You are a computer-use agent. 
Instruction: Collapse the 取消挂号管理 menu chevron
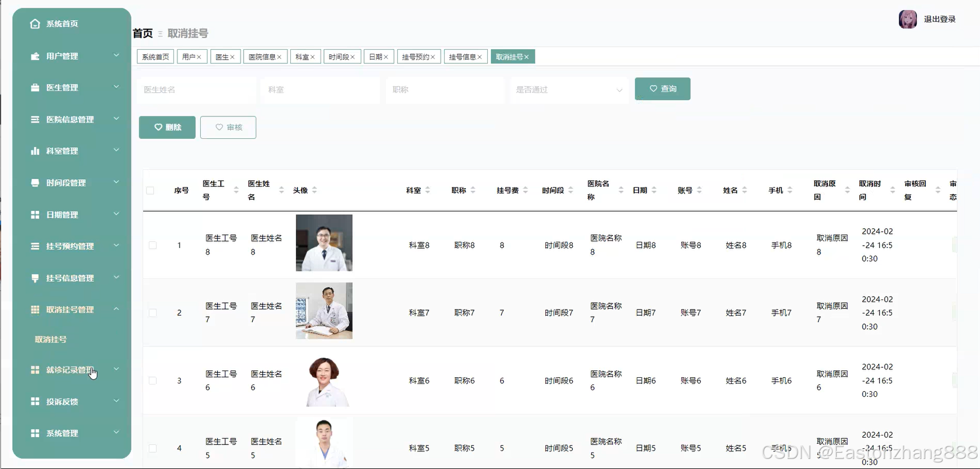[116, 309]
